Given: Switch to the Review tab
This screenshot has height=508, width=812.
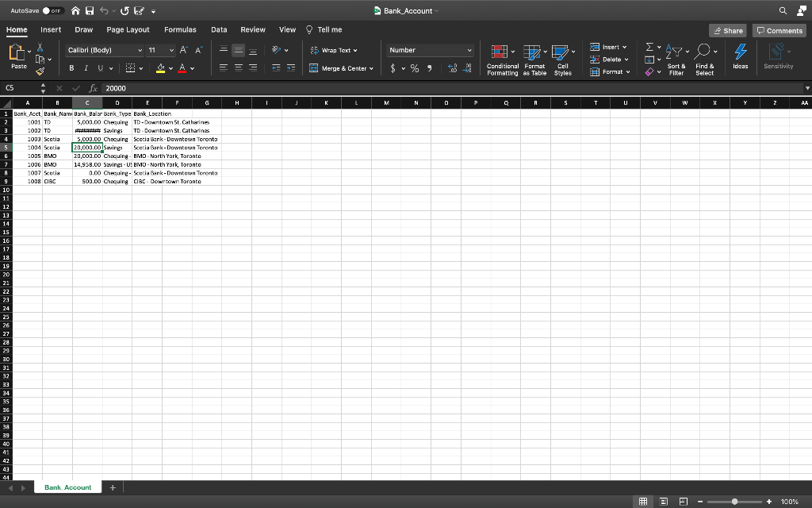Looking at the screenshot, I should tap(253, 29).
